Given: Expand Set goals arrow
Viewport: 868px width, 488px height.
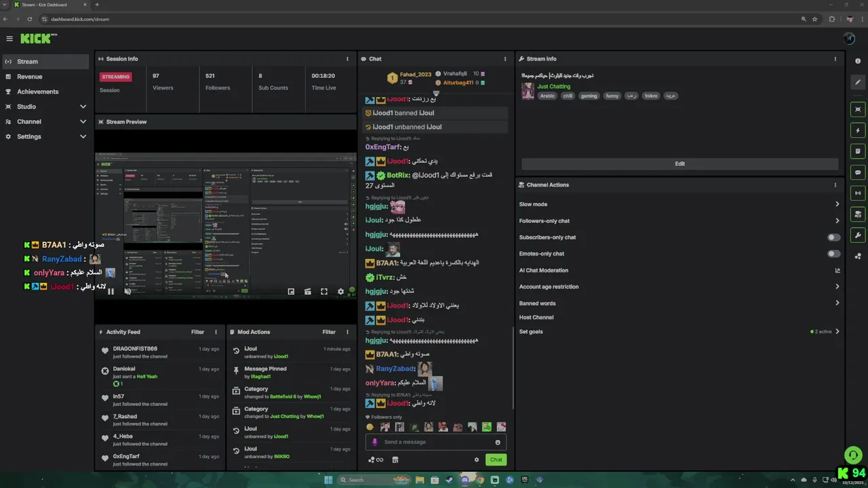Looking at the screenshot, I should (837, 331).
